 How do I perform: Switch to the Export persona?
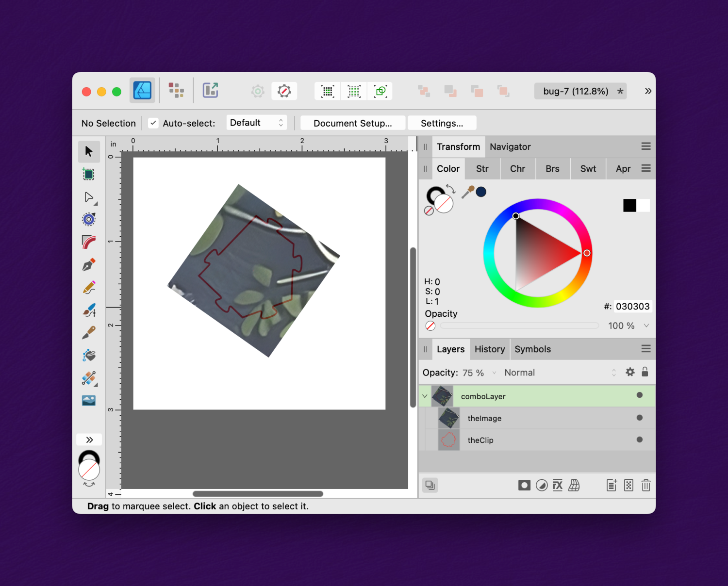click(x=210, y=91)
